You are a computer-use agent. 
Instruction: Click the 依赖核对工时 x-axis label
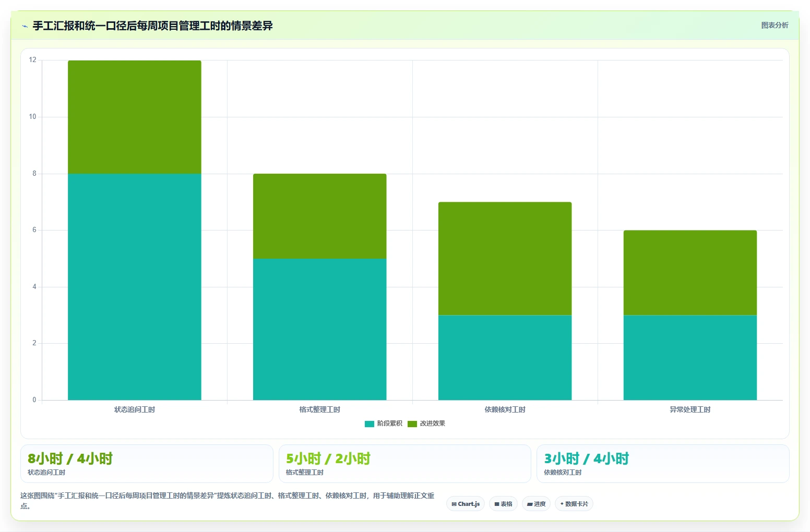point(505,409)
